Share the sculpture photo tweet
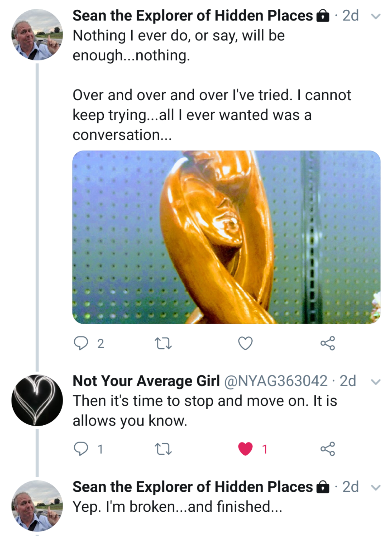392x536 pixels. [328, 343]
